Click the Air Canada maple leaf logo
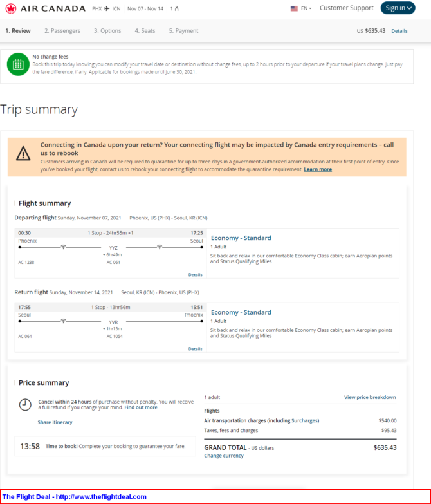The image size is (431, 504). point(11,8)
